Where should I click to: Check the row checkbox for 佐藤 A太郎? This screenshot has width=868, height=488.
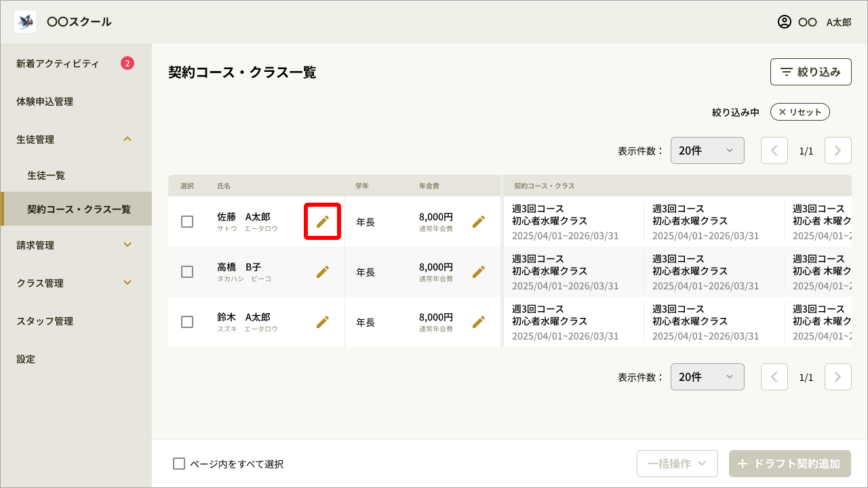point(188,221)
